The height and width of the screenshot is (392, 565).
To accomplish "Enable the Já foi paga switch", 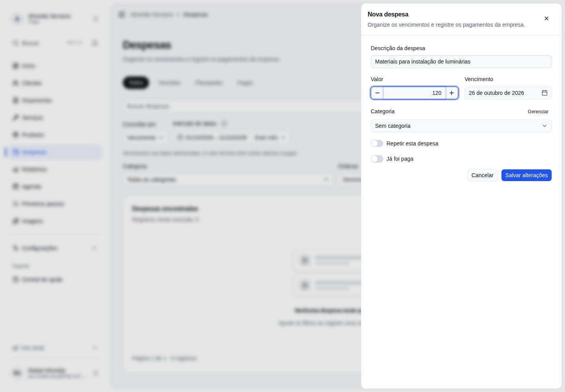I will click(377, 159).
